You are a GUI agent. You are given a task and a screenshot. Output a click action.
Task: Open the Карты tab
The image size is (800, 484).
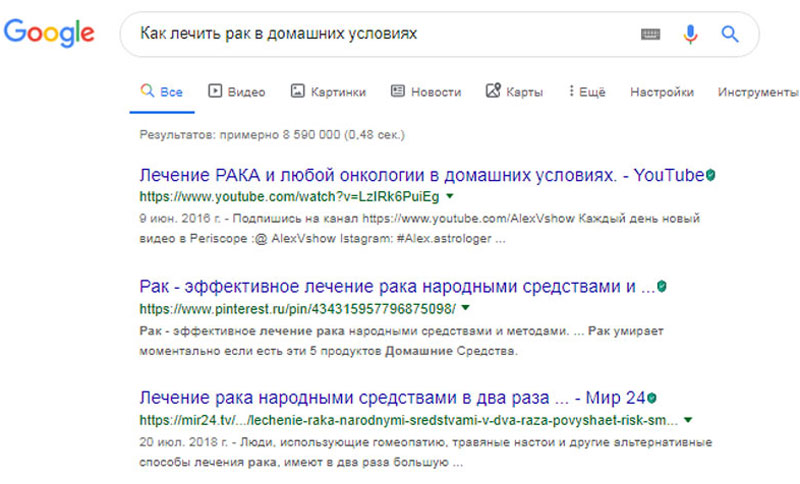tap(514, 92)
